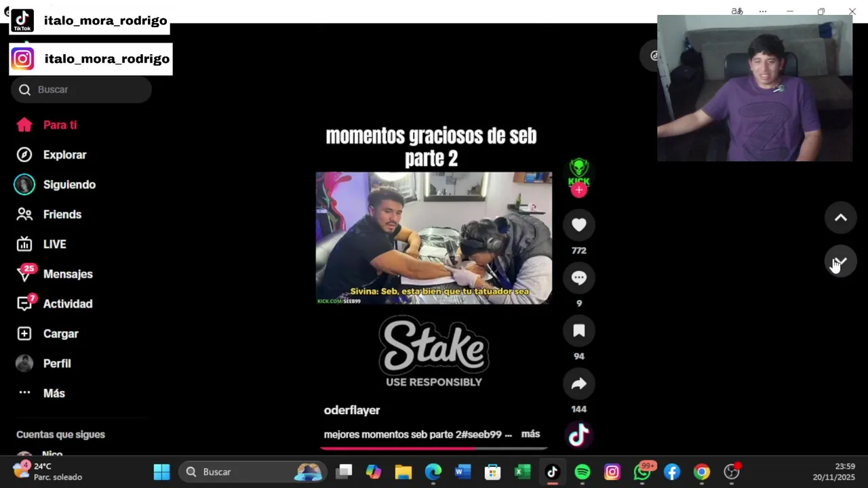Open the spinning TikTok sound disc

(x=578, y=435)
